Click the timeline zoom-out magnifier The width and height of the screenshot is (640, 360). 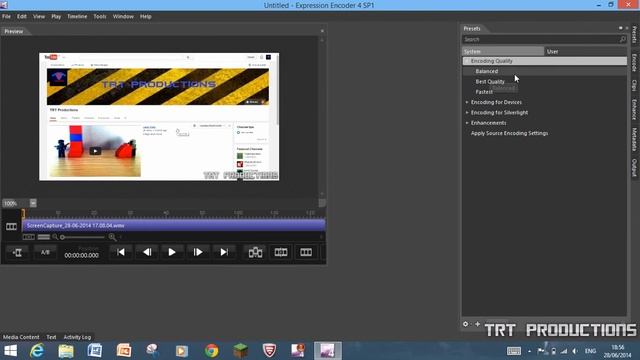tap(55, 237)
